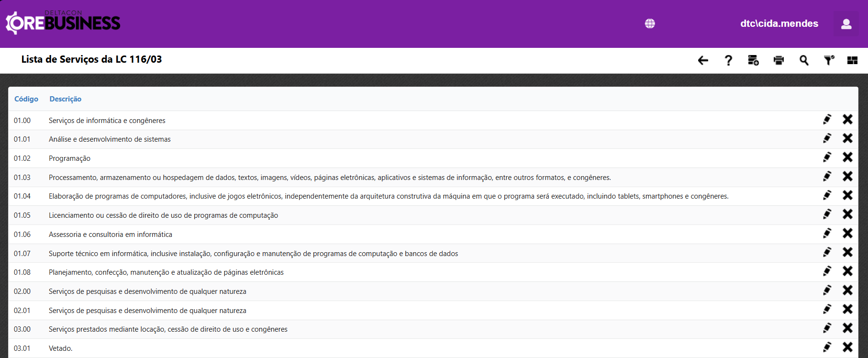The width and height of the screenshot is (868, 358).
Task: Open the language globe icon
Action: click(650, 23)
